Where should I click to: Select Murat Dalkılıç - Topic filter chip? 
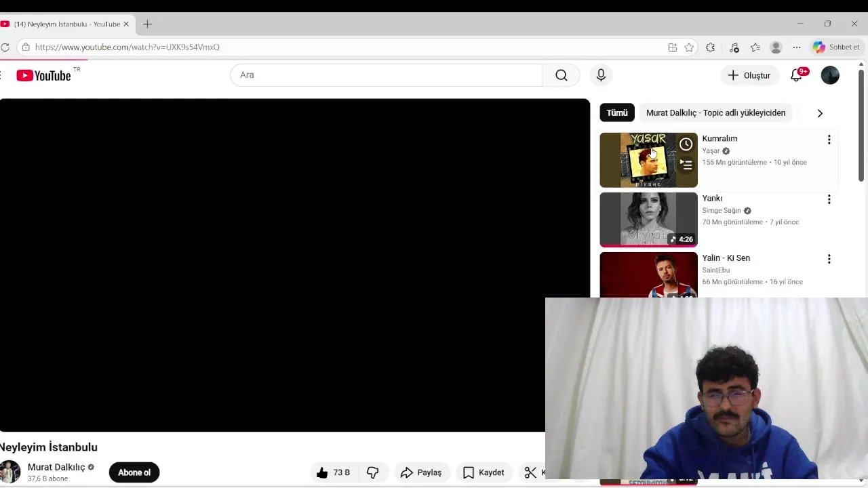tap(715, 113)
